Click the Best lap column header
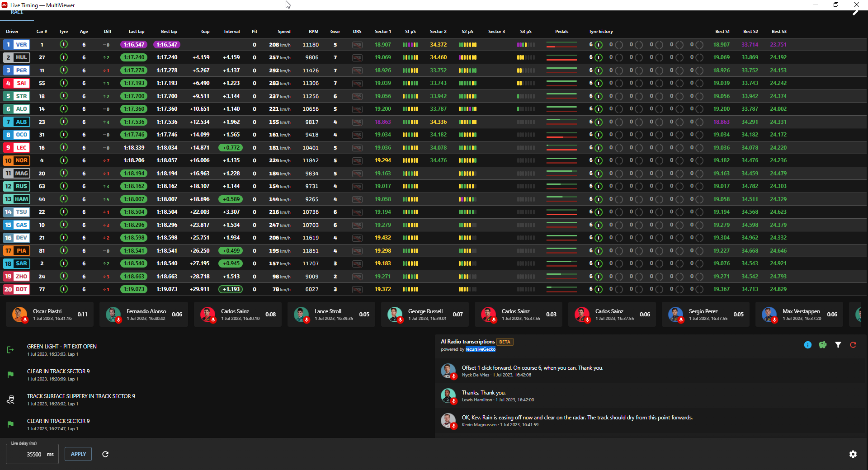 169,32
